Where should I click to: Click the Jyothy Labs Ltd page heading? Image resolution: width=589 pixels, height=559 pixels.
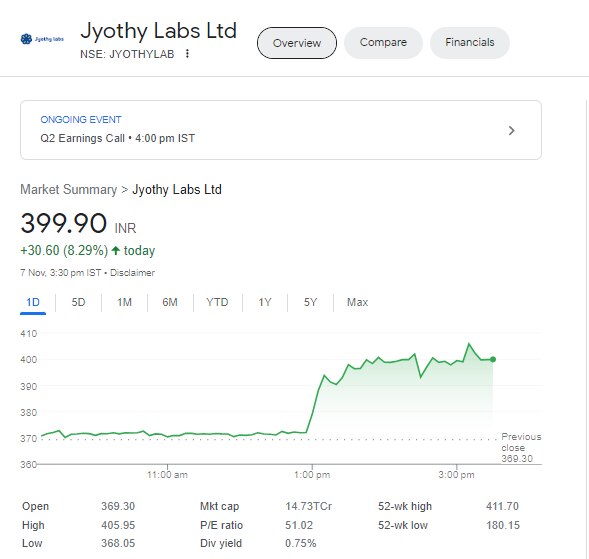159,31
